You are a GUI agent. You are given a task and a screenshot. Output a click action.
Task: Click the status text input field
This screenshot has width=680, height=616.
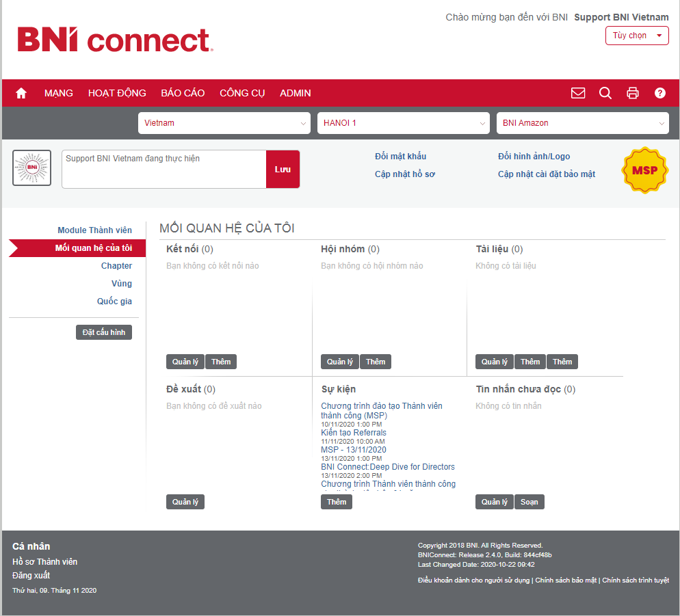(164, 169)
